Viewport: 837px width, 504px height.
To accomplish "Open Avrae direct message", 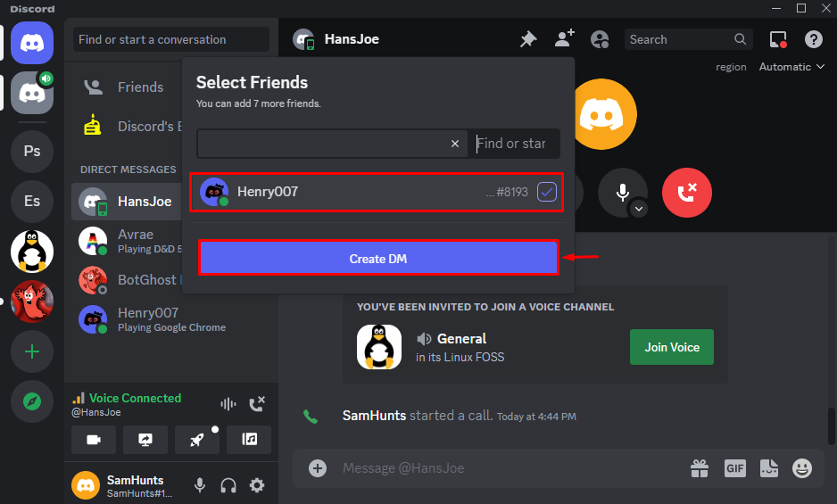I will tap(127, 241).
